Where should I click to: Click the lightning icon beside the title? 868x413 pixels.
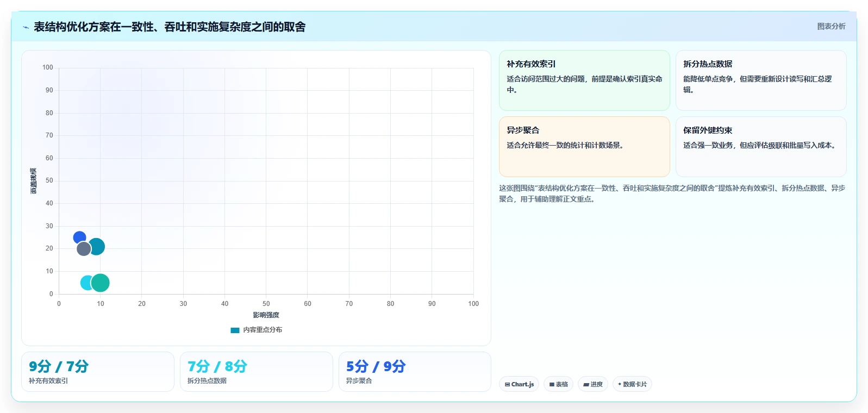[x=26, y=27]
